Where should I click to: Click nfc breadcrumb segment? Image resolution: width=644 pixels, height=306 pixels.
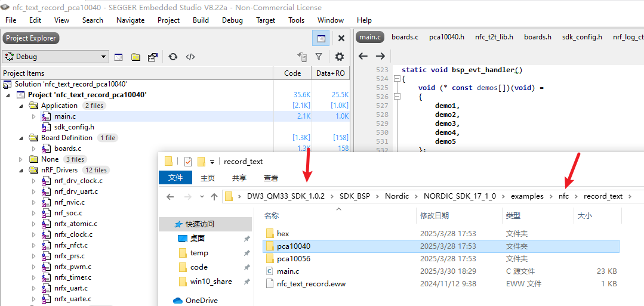pyautogui.click(x=563, y=196)
